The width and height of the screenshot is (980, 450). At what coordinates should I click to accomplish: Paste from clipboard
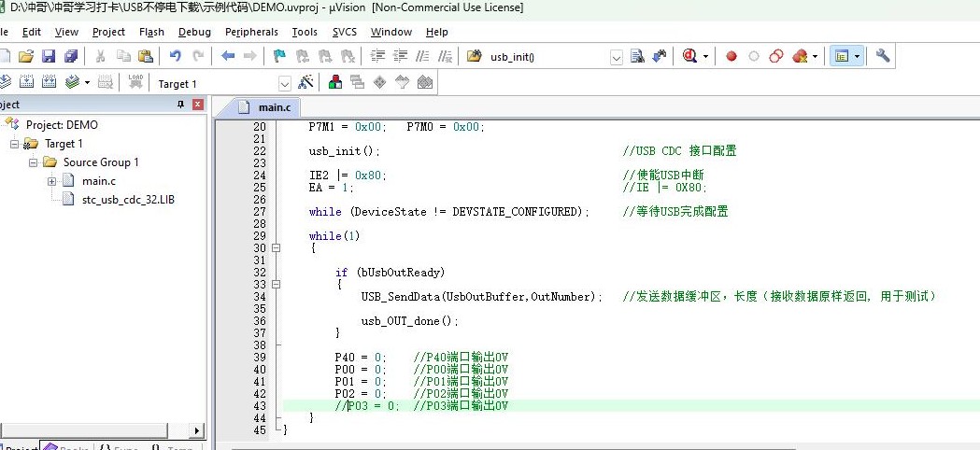pyautogui.click(x=146, y=56)
